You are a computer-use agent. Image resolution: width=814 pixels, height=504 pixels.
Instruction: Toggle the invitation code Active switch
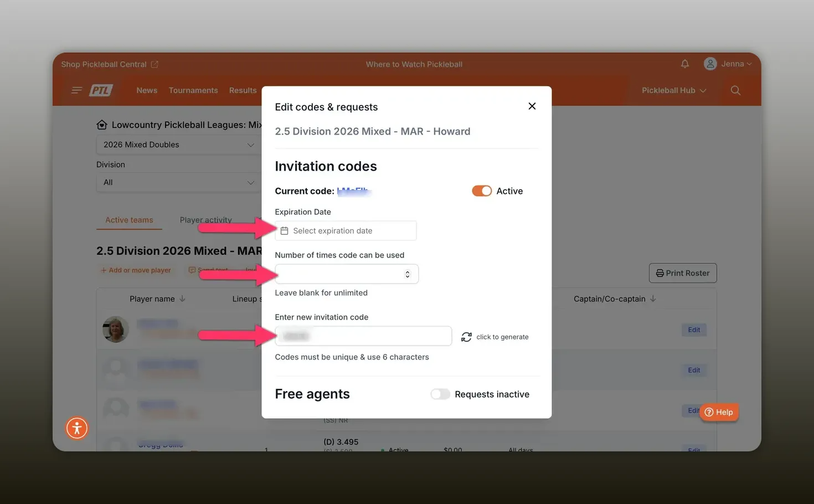pos(481,191)
